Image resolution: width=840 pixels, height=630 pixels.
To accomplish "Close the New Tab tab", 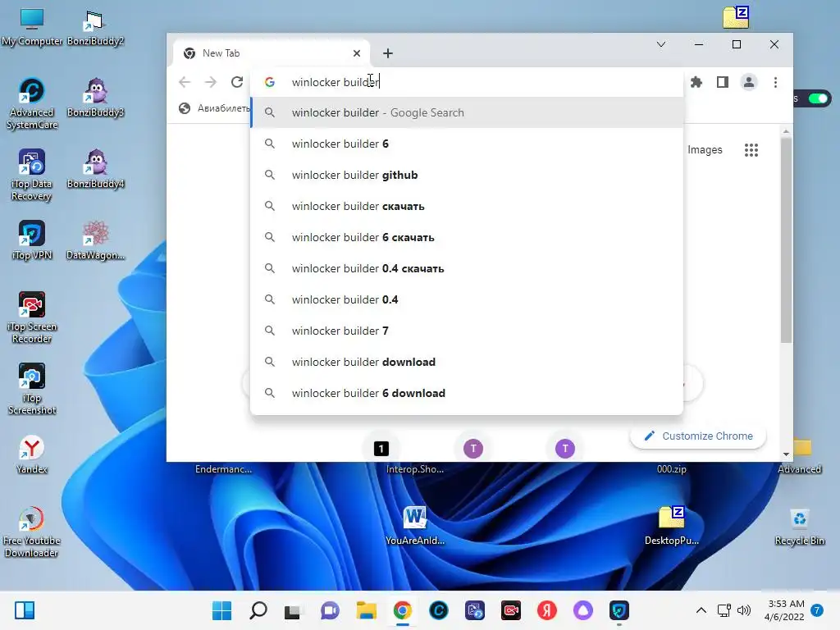I will tap(357, 53).
